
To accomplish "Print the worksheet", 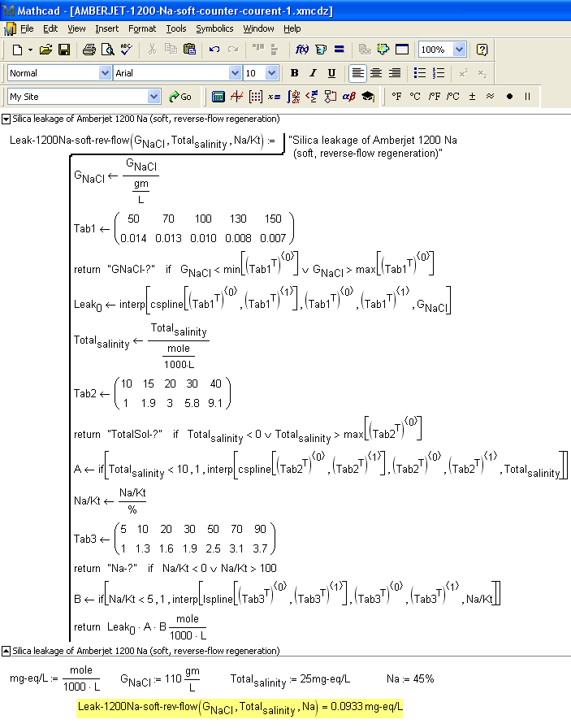I will pyautogui.click(x=89, y=50).
